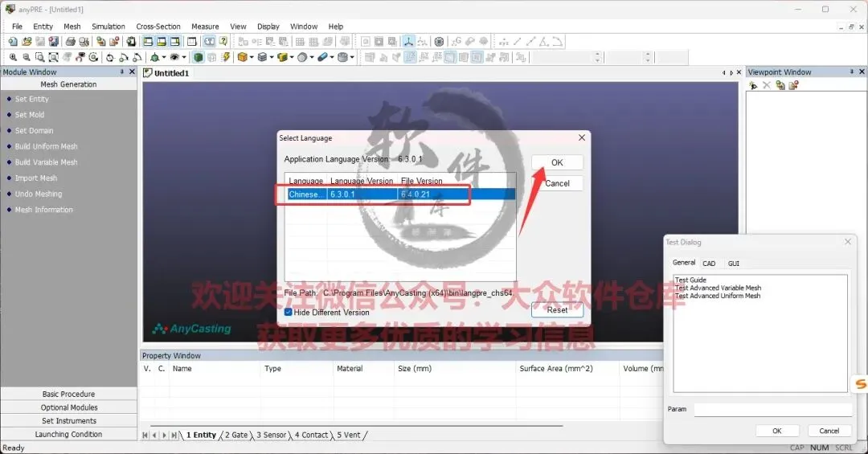Open the gray sphere dropdown arrow
Viewport: 868px width, 454px height.
coord(312,57)
